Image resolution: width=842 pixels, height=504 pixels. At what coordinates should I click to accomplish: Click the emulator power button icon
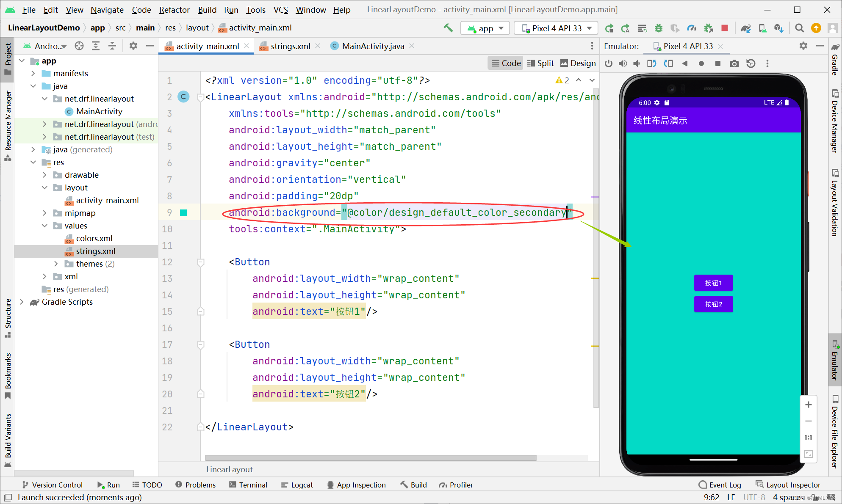[x=609, y=63]
